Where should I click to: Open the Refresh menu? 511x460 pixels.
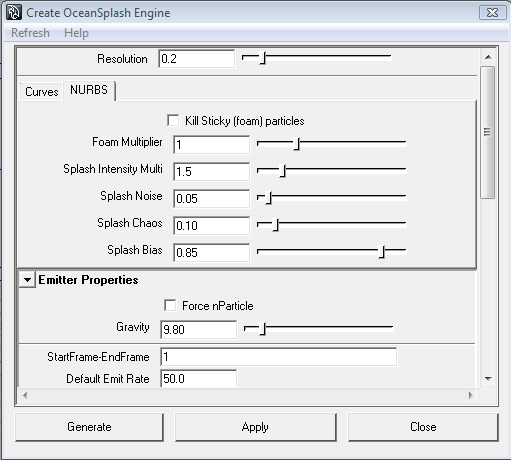30,33
